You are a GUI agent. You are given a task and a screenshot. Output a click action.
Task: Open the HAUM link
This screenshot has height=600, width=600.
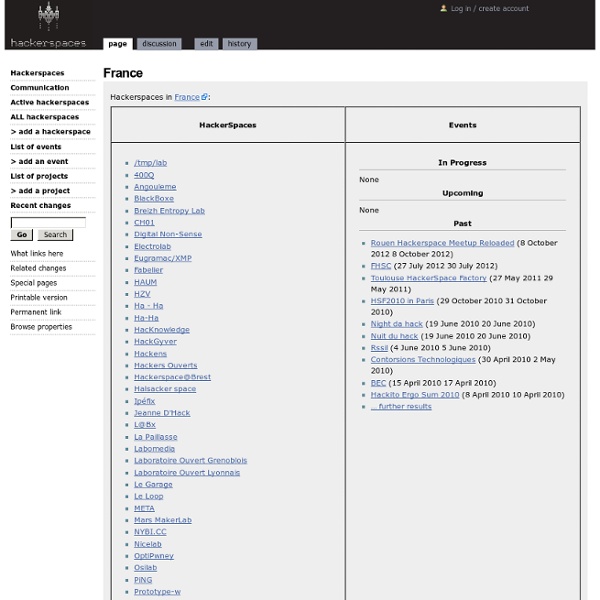(145, 282)
